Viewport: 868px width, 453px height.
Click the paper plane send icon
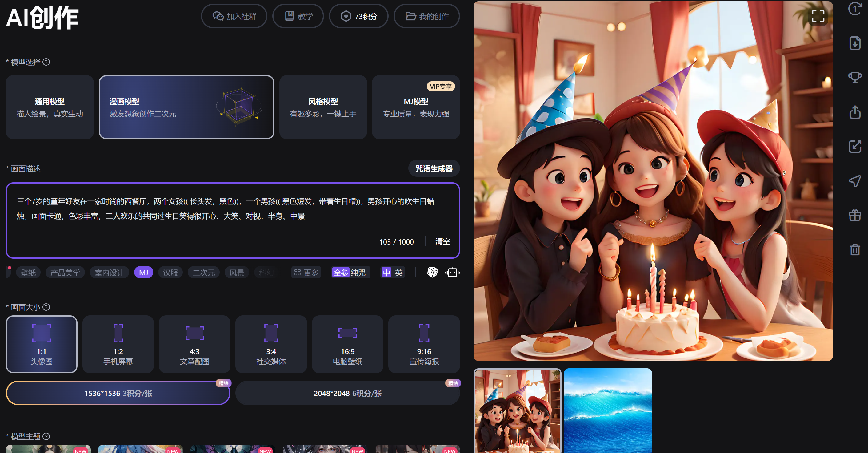[855, 181]
